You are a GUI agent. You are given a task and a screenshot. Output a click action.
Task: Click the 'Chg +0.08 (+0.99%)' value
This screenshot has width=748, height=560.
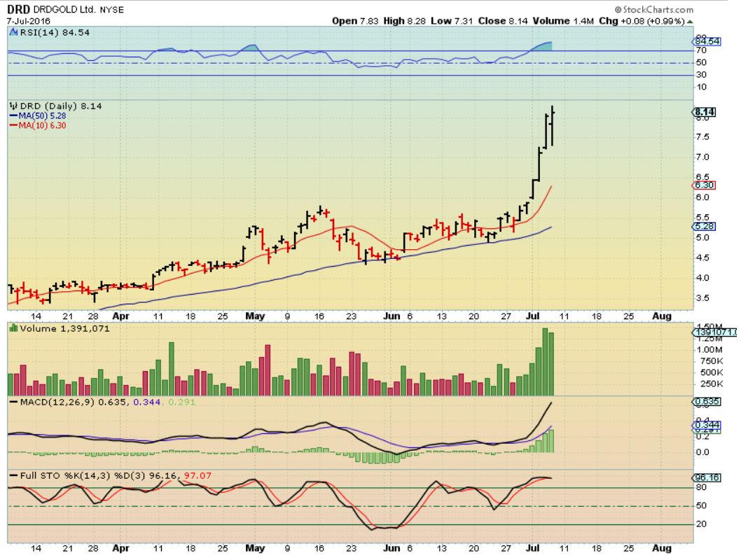click(642, 21)
